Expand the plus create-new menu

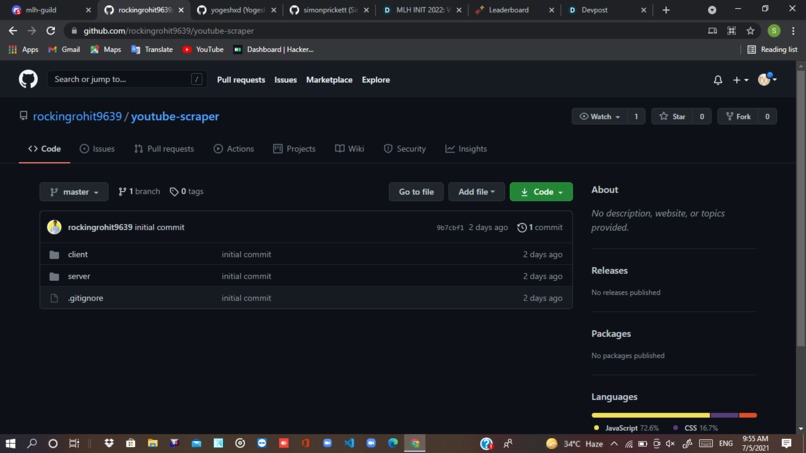click(740, 80)
